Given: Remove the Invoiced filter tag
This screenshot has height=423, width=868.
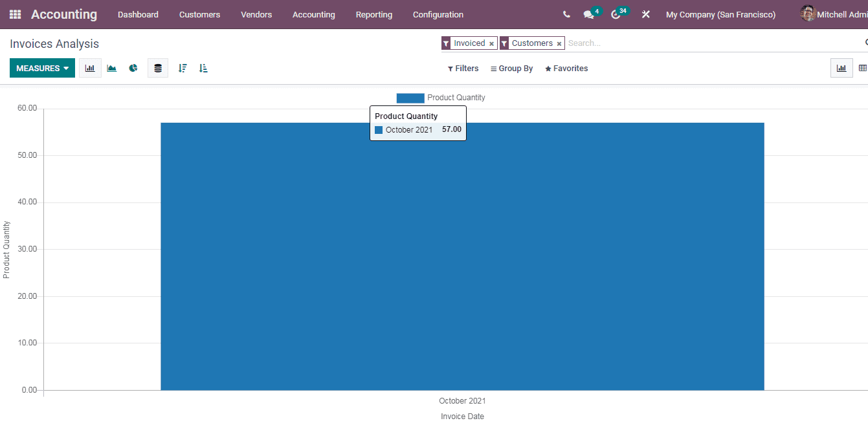Looking at the screenshot, I should 492,43.
